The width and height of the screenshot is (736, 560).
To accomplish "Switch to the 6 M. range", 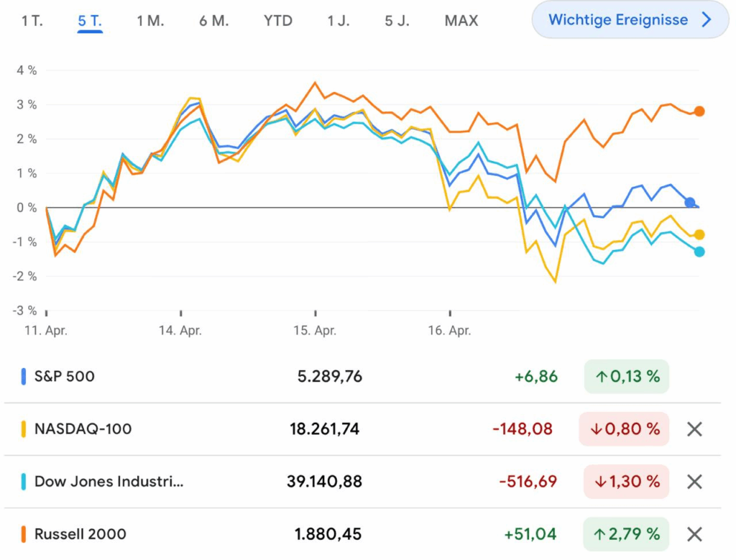I will (x=213, y=21).
